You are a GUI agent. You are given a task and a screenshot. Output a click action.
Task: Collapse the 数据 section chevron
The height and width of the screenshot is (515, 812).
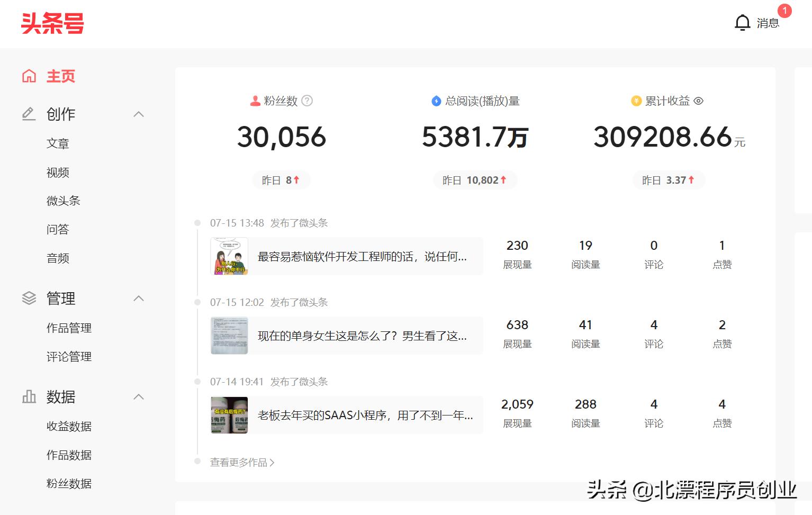click(x=139, y=397)
